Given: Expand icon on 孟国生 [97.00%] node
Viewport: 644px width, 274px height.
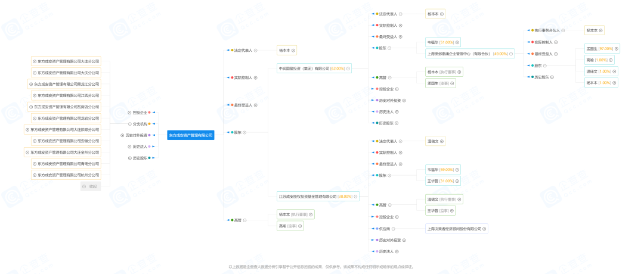Looking at the screenshot, I should click(616, 48).
